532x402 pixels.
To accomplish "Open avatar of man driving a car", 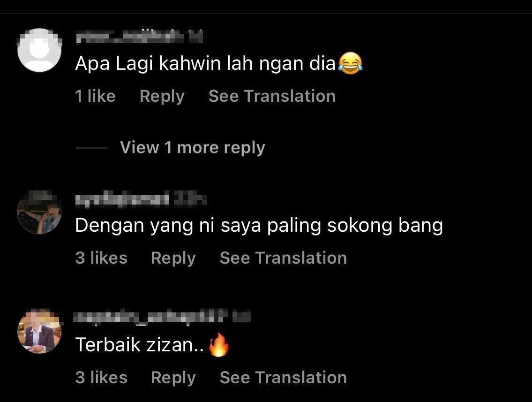I will 39,212.
